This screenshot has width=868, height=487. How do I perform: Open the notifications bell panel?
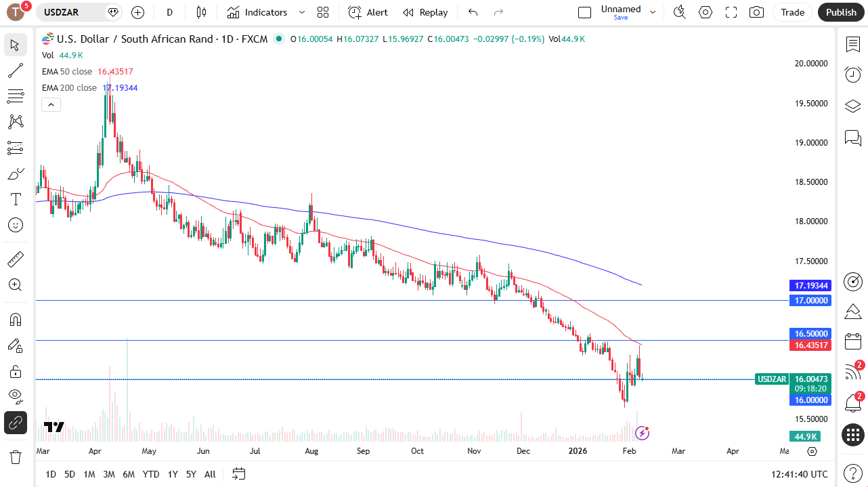point(853,403)
